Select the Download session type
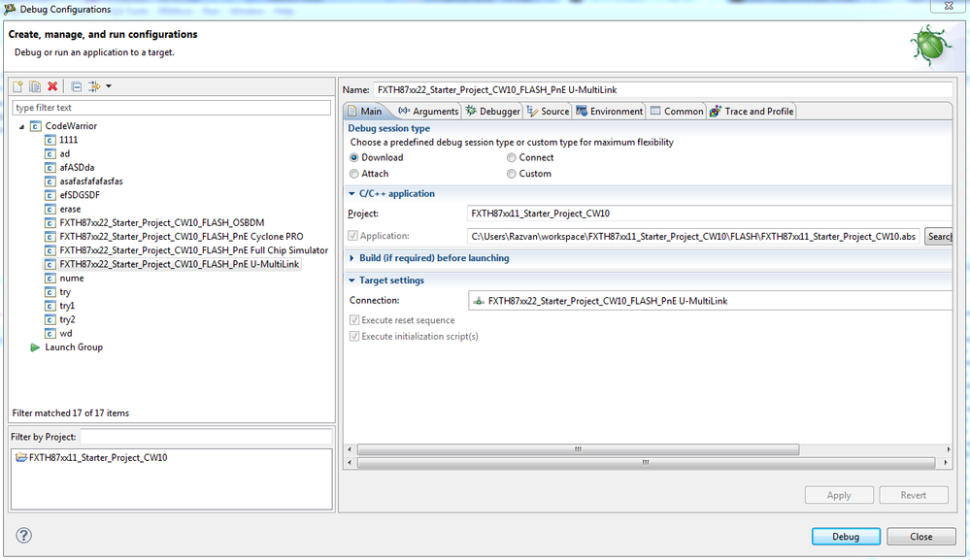The width and height of the screenshot is (970, 560). pos(353,157)
